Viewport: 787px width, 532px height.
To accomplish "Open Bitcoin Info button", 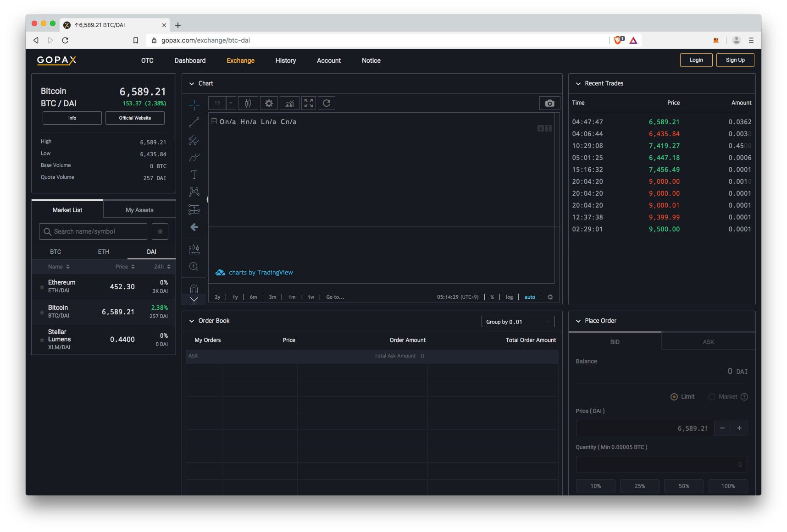I will tap(72, 118).
